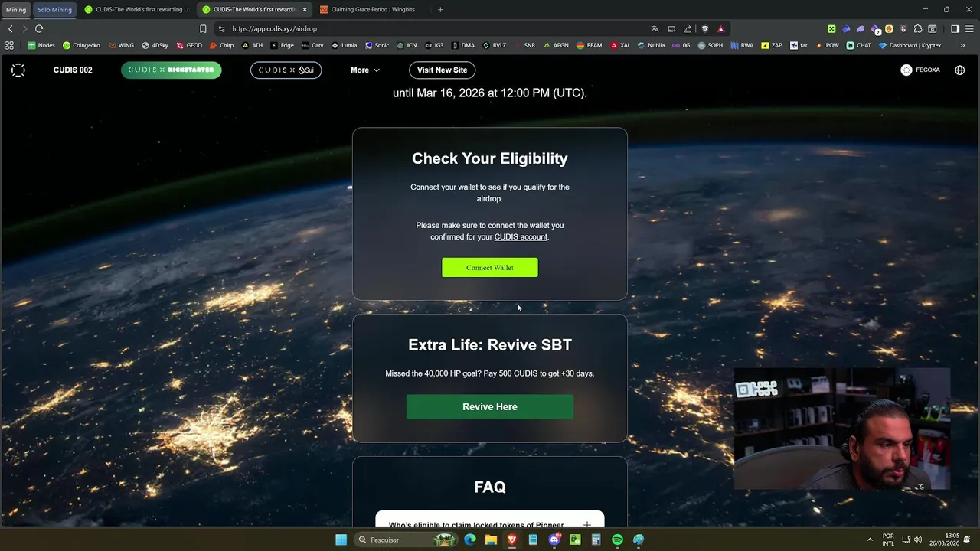
Task: Switch to the Mining tab group
Action: (x=16, y=10)
